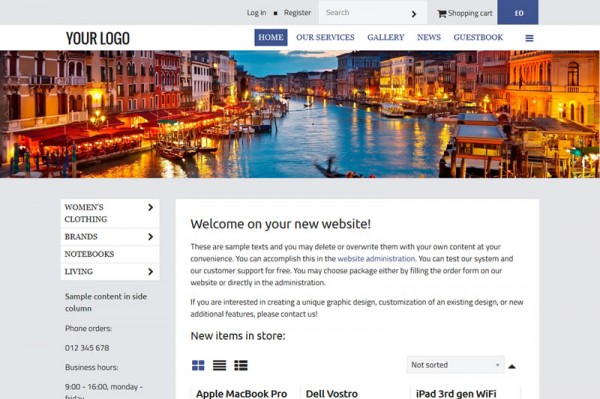The height and width of the screenshot is (399, 600).
Task: Click the £0 cart total button
Action: click(x=518, y=13)
